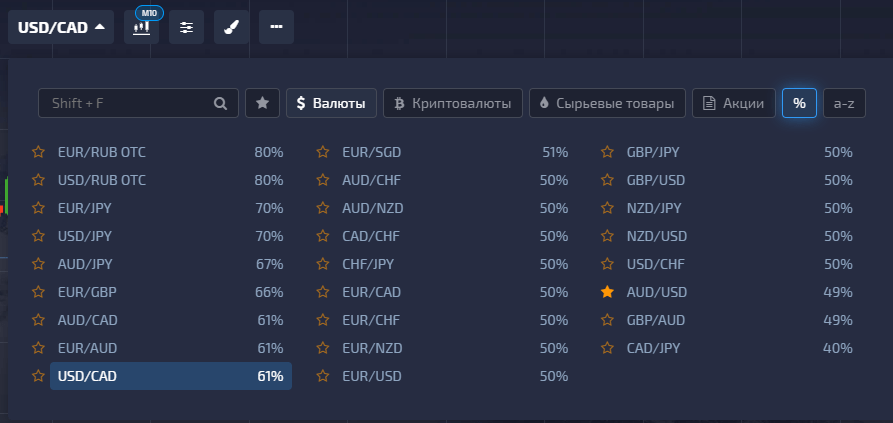Remove AUD/USD from favorites star
The width and height of the screenshot is (893, 423).
(x=607, y=292)
